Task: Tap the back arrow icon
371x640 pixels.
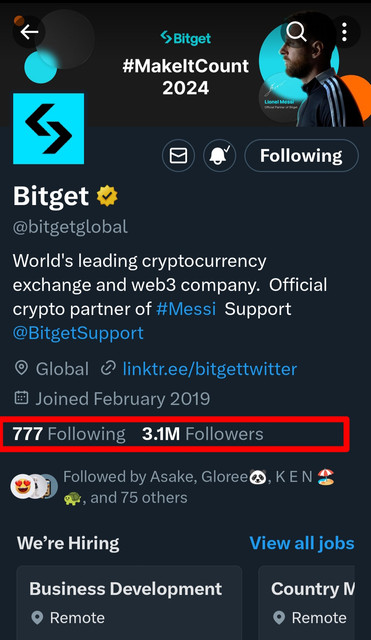Action: [x=29, y=32]
